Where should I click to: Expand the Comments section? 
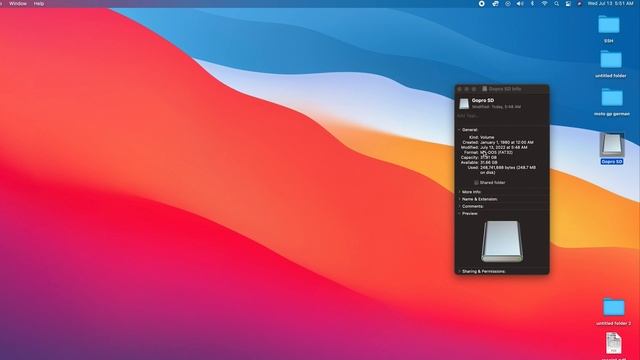pos(459,207)
